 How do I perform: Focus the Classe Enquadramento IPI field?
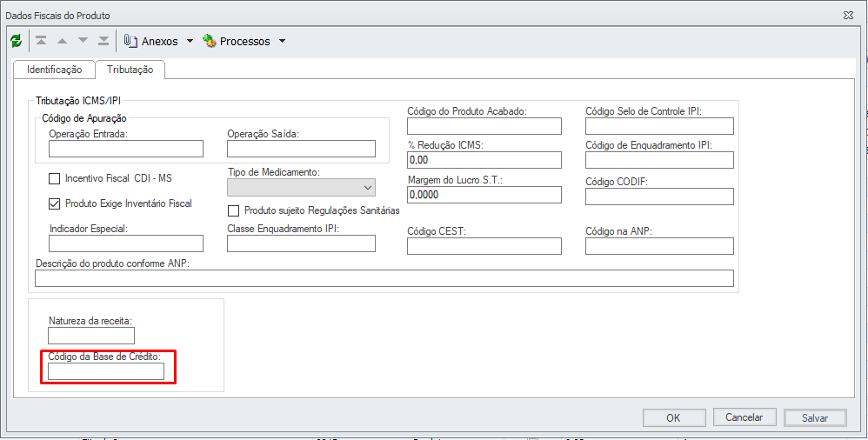tap(301, 243)
